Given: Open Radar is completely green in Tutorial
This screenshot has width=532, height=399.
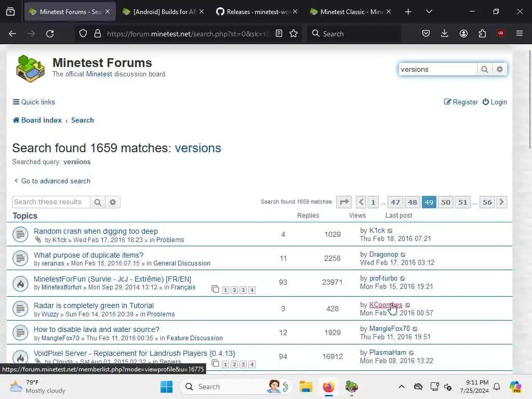Looking at the screenshot, I should (x=94, y=305).
